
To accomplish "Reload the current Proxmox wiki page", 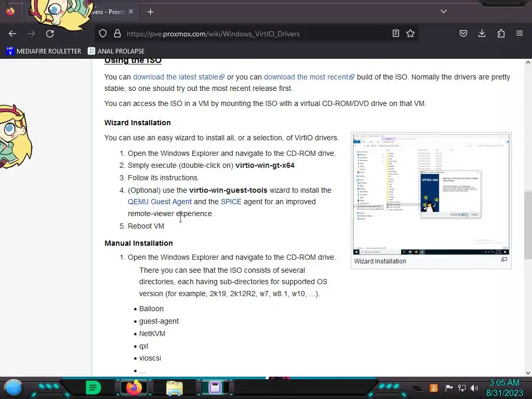I will 50,34.
